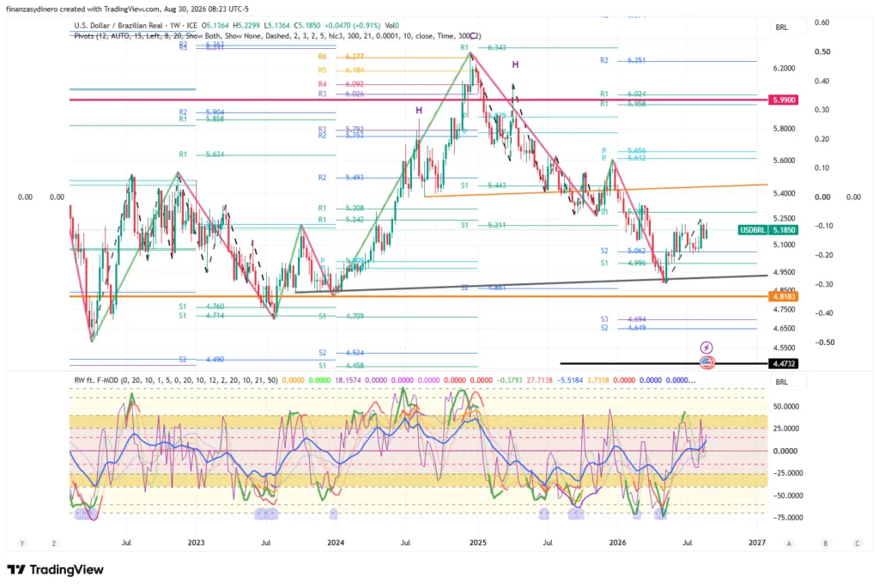Image resolution: width=879 pixels, height=588 pixels.
Task: Click the R4 6.092 pivot label
Action: coord(341,84)
